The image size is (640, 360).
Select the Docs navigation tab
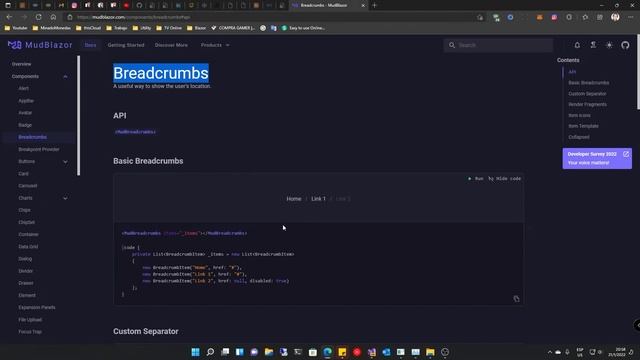click(90, 45)
